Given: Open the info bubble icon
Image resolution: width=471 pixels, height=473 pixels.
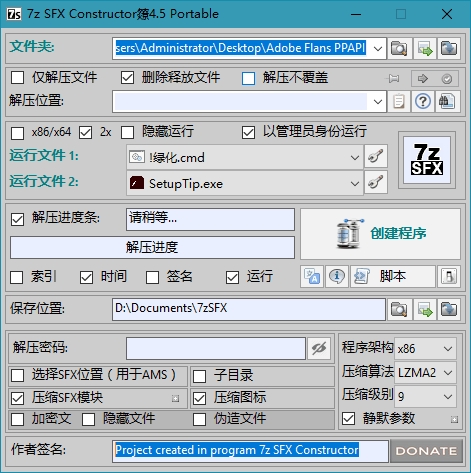Looking at the screenshot, I should click(x=337, y=276).
